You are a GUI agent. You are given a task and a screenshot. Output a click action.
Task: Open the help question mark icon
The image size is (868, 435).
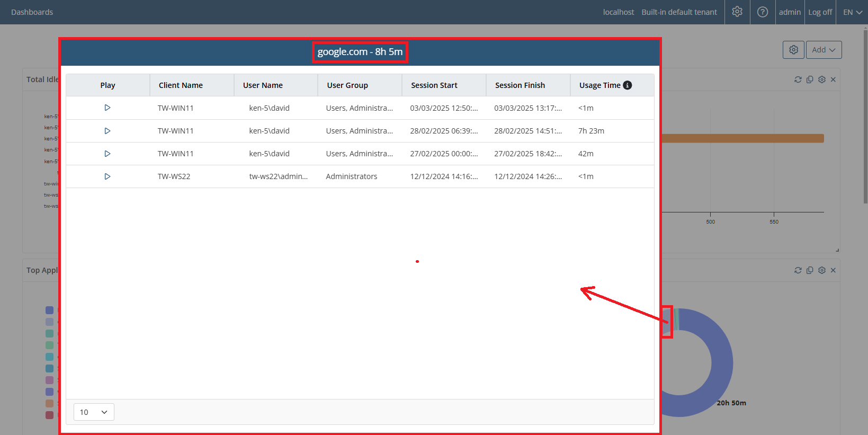click(763, 12)
